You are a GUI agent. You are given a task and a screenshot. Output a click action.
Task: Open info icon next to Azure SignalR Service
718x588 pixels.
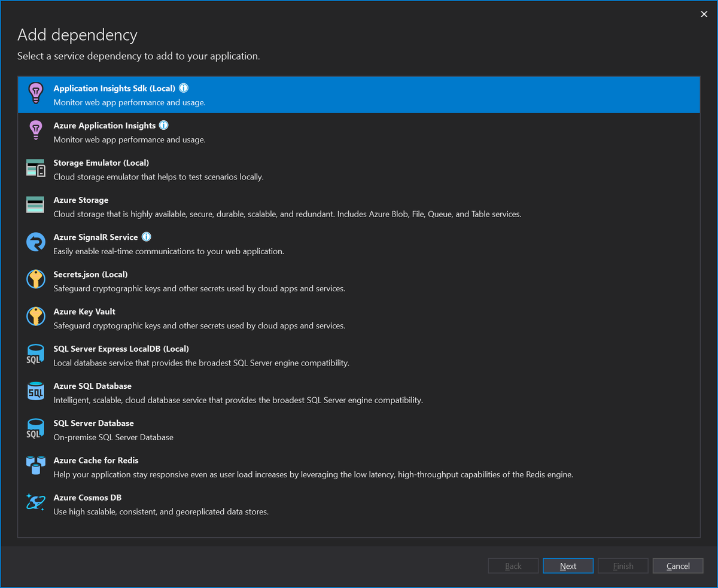pyautogui.click(x=147, y=237)
